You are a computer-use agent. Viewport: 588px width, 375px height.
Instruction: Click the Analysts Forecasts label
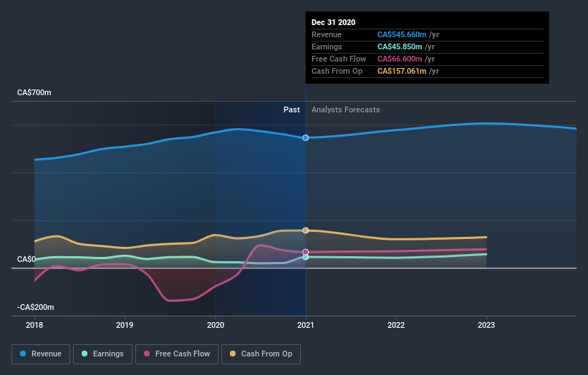tap(346, 109)
